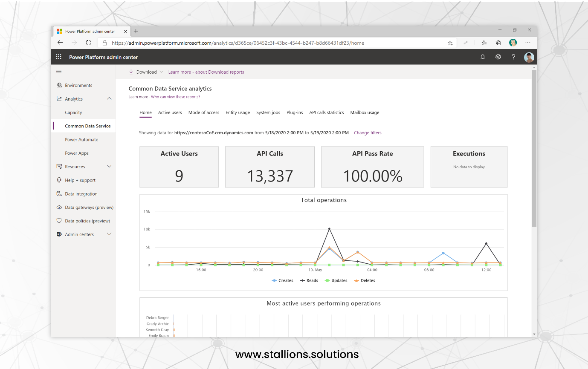Viewport: 588px width, 369px height.
Task: Expand the Resources section chevron
Action: click(x=109, y=167)
